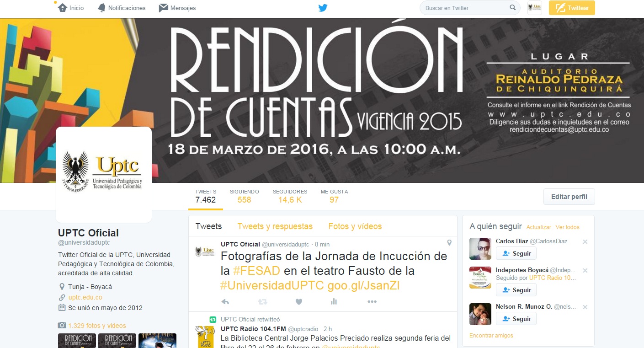Click the camera icon beside fotos y videos

click(62, 326)
